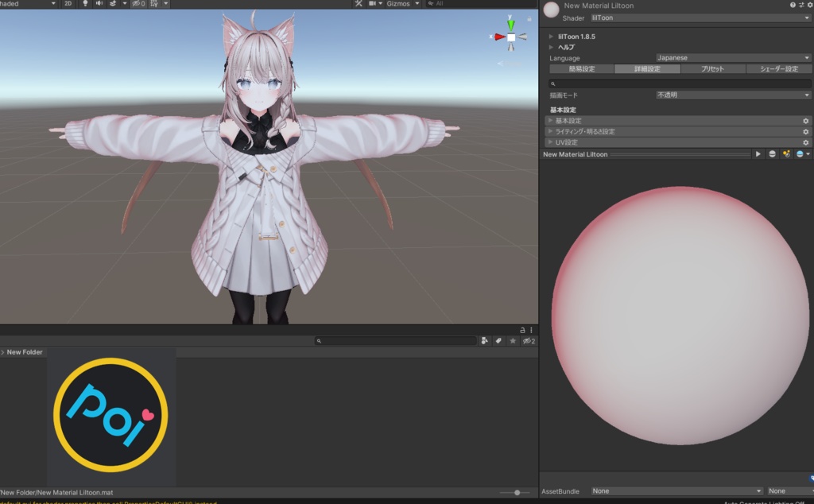This screenshot has height=504, width=814.
Task: Expand the ライティング・明るさ設定 section
Action: 677,131
